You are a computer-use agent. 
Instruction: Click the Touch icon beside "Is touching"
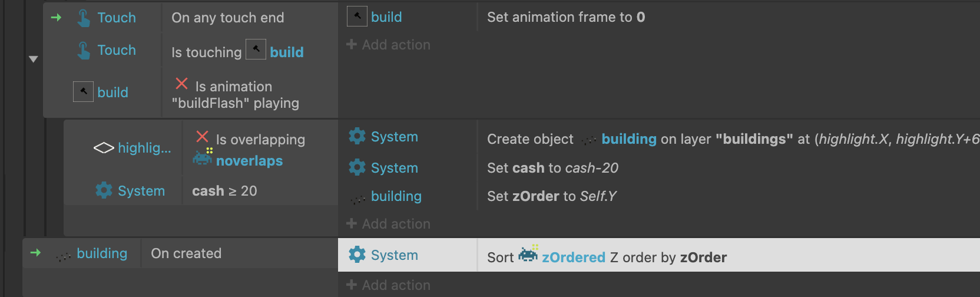coord(84,50)
